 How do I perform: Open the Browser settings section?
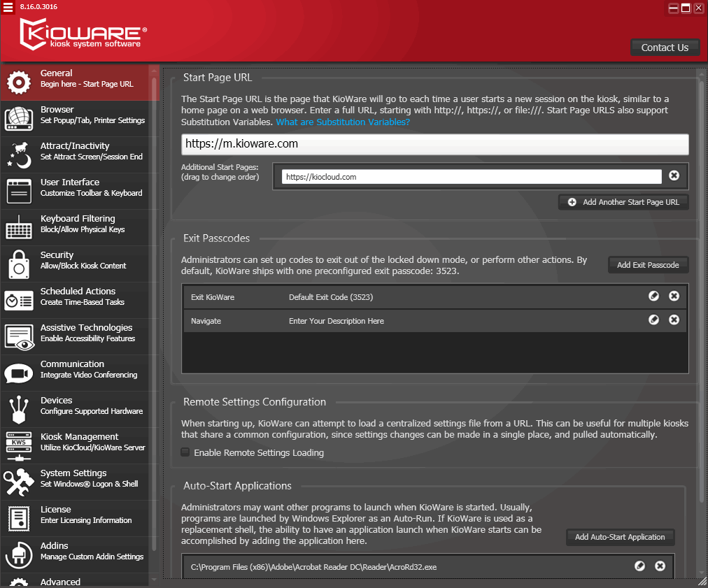pyautogui.click(x=75, y=119)
